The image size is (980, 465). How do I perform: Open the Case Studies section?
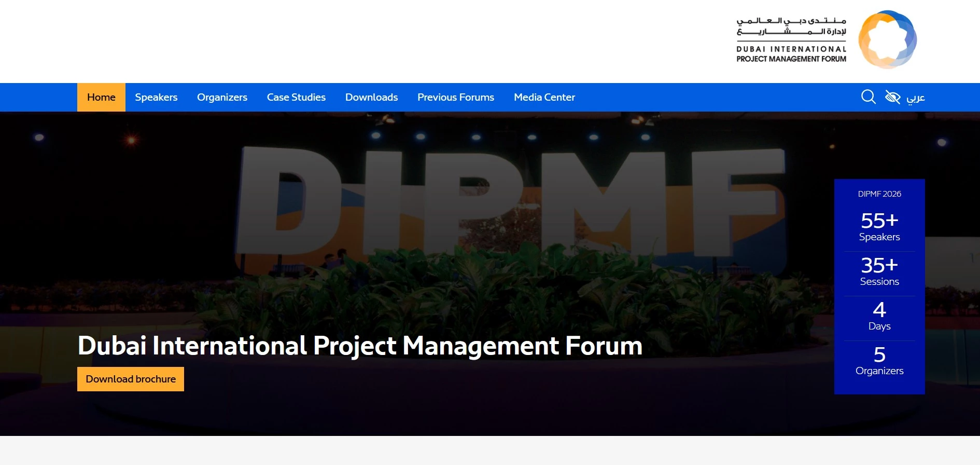296,97
